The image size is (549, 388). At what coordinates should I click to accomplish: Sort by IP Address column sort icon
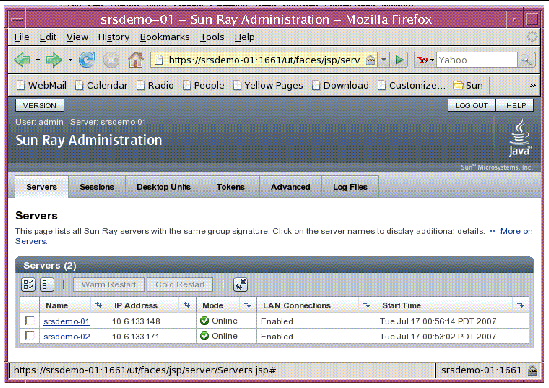[x=187, y=305]
